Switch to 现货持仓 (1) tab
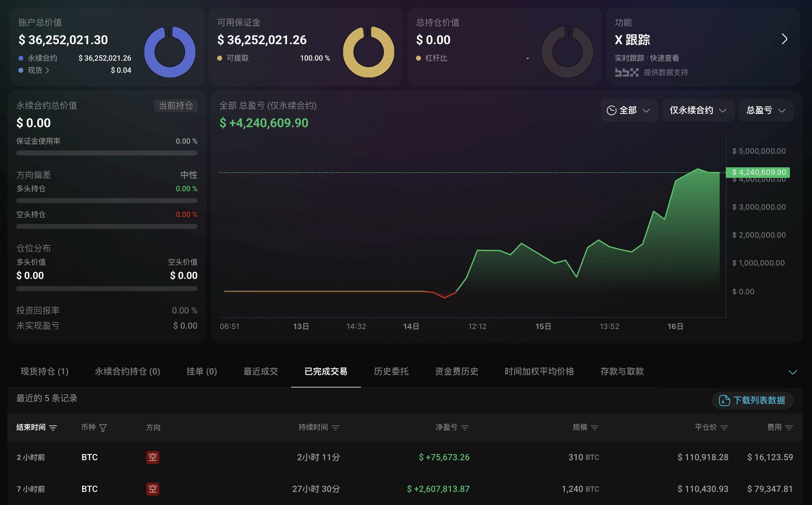This screenshot has width=812, height=505. pos(44,371)
